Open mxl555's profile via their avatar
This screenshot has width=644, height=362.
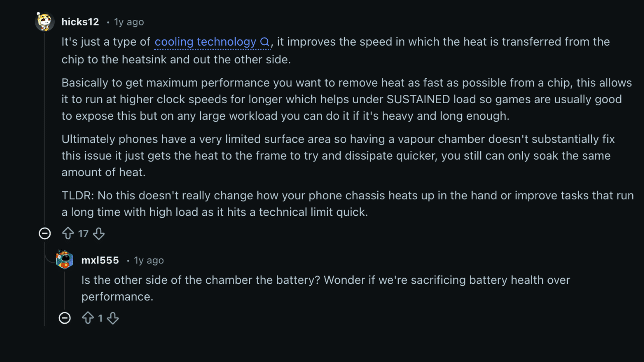click(x=64, y=260)
